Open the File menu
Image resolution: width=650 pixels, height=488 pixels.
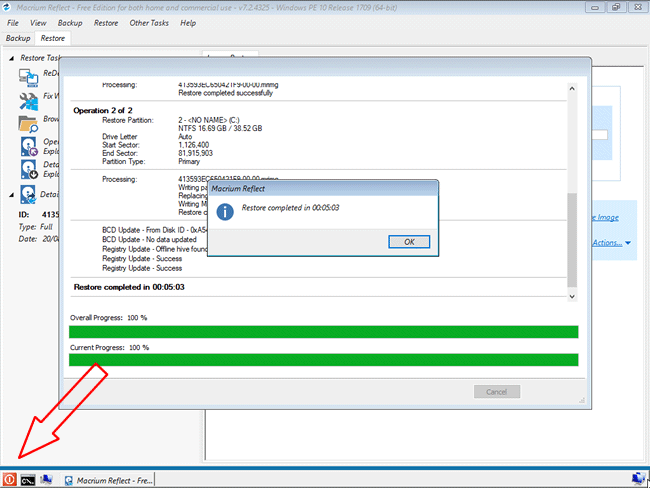pyautogui.click(x=13, y=23)
